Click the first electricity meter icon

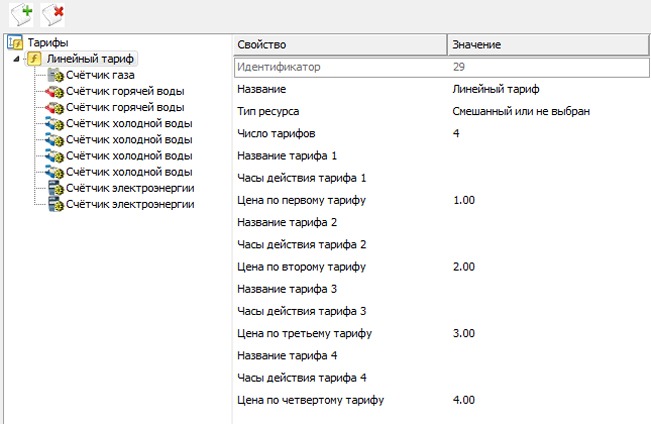[55, 188]
